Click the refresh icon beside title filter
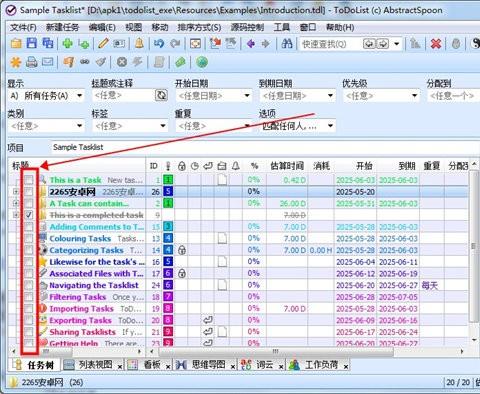Image resolution: width=480 pixels, height=394 pixels. click(161, 96)
